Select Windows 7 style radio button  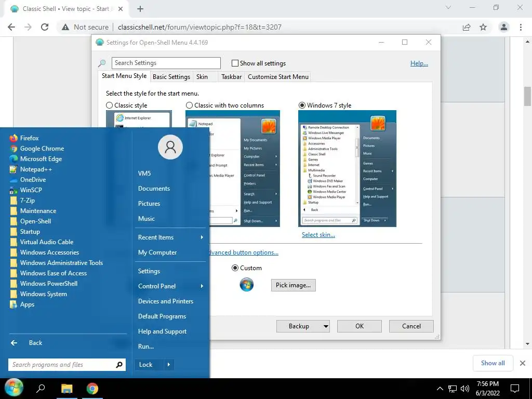(302, 105)
